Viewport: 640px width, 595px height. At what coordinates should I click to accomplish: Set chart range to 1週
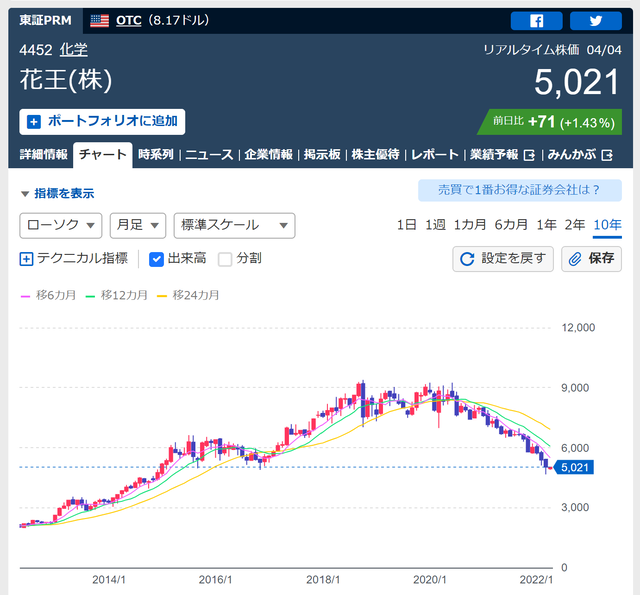click(x=435, y=225)
